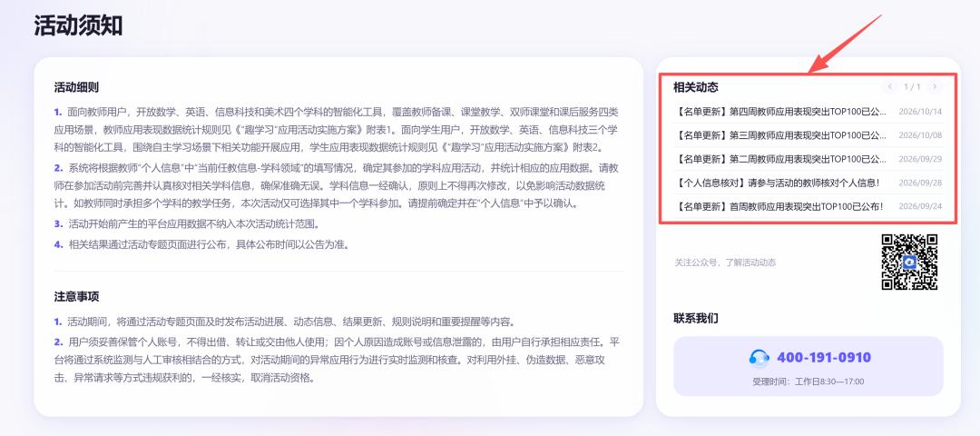Click the 联系我们 heading
980x436 pixels.
click(x=696, y=319)
